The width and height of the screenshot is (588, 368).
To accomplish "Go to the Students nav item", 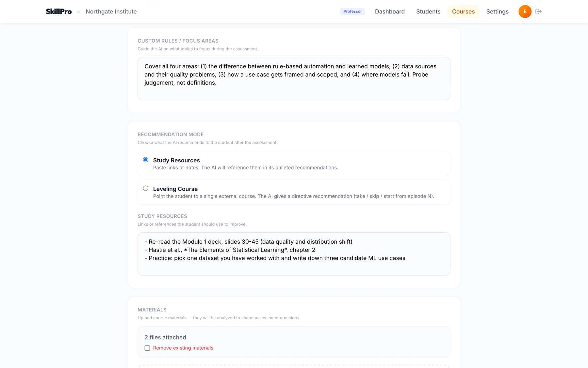I will pos(428,11).
